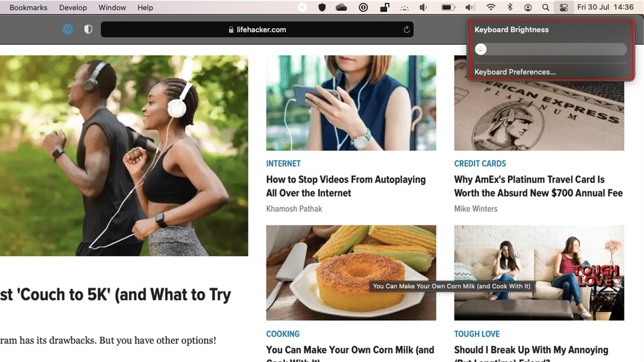Expand the Window menu
Screen dimensions: 644x362
click(112, 7)
